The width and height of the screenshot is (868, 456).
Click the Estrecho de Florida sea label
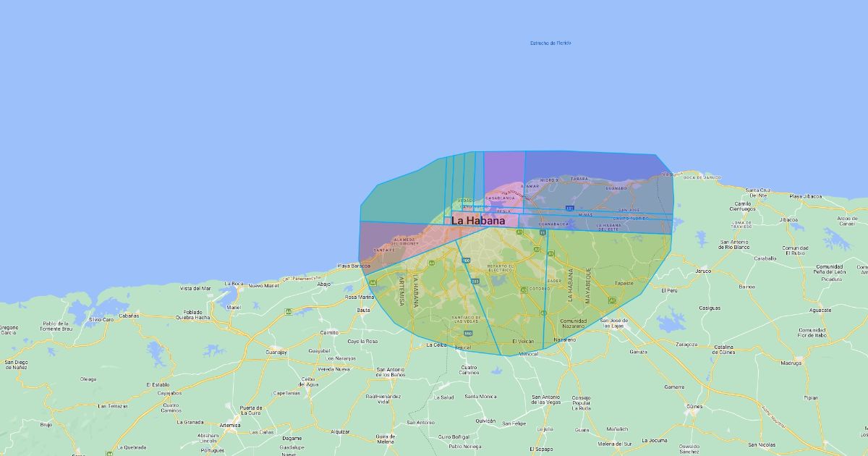pos(550,43)
